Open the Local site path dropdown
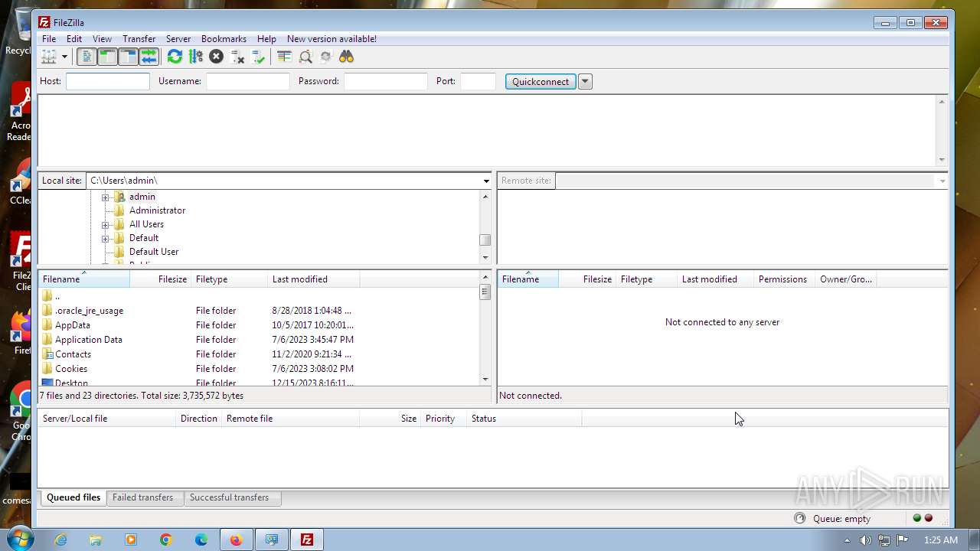Screen dimensions: 980x551 coord(485,181)
